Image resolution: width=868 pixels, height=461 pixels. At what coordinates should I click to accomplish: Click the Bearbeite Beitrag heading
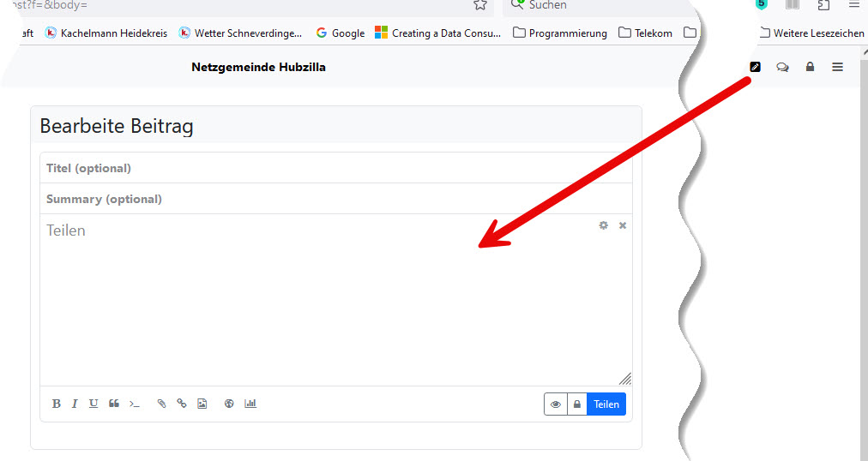click(117, 126)
